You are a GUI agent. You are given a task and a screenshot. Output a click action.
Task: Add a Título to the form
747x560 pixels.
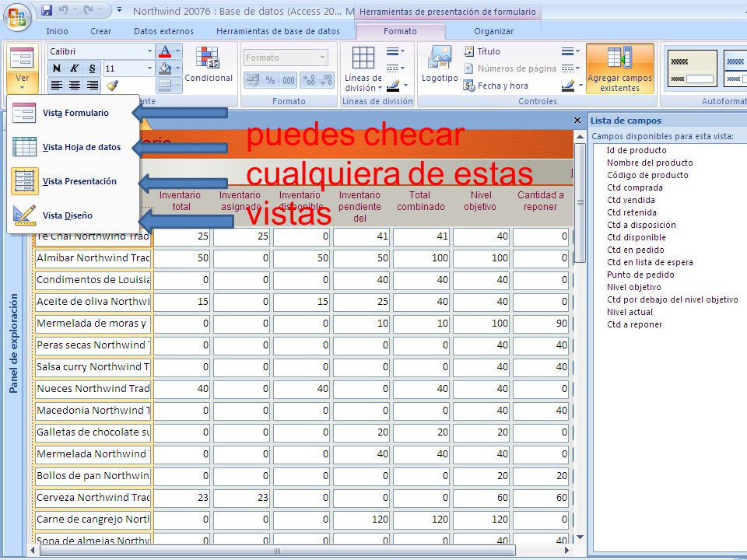pos(482,51)
